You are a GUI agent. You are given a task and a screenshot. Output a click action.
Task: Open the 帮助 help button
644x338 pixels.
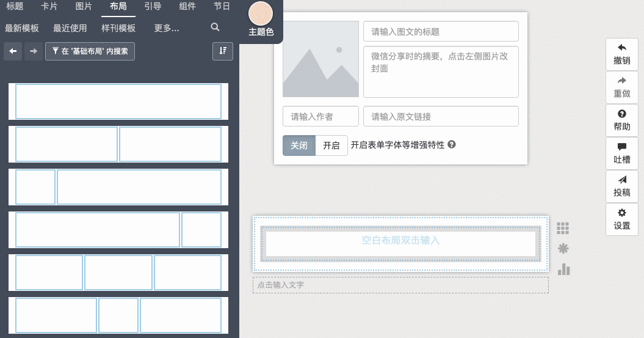(622, 120)
